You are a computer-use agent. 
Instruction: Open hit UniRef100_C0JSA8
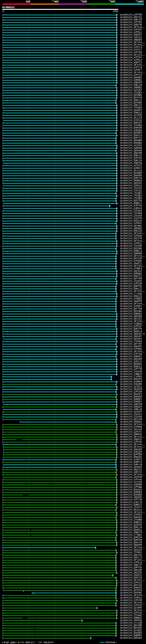coord(131,623)
